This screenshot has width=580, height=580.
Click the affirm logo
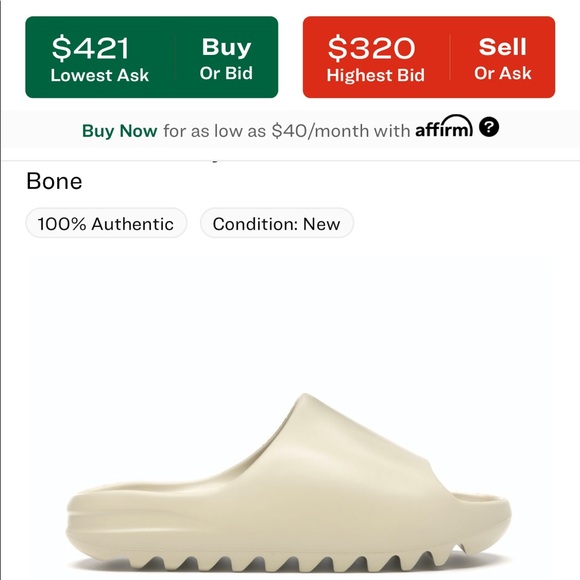[x=444, y=127]
